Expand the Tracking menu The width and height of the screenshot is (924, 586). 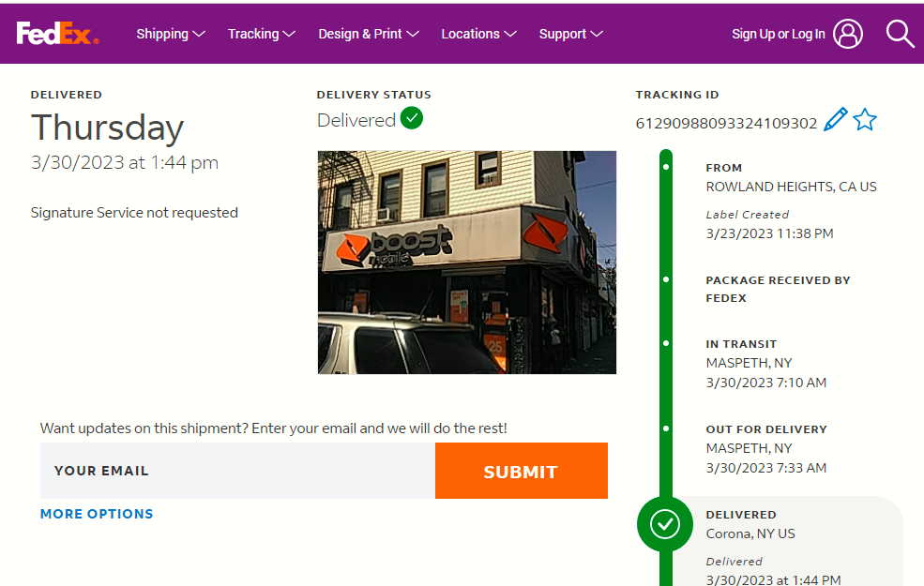coord(261,34)
